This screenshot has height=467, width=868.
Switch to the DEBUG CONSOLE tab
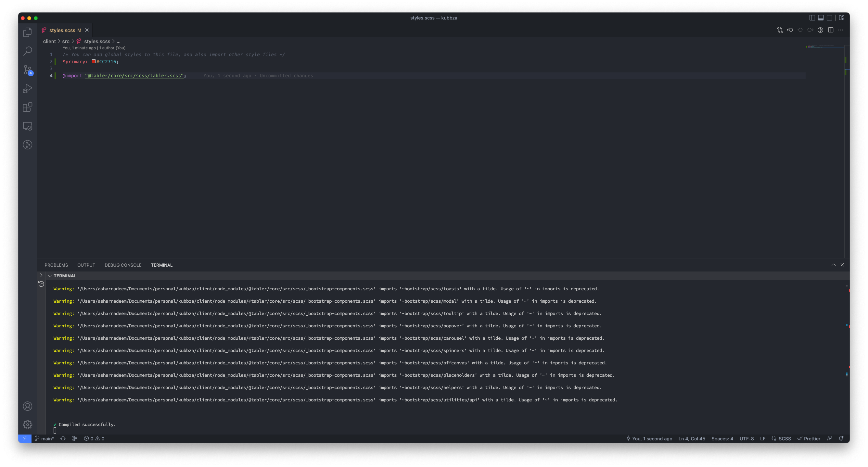click(x=123, y=265)
